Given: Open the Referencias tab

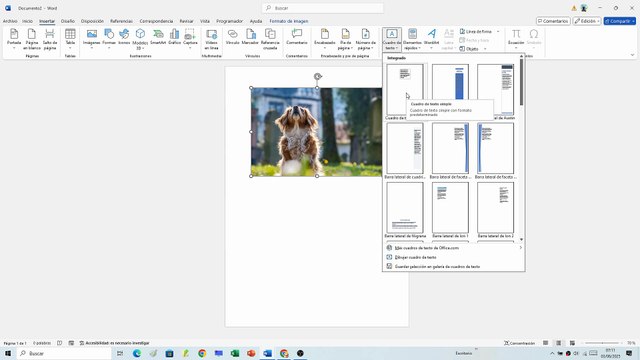Looking at the screenshot, I should point(121,21).
